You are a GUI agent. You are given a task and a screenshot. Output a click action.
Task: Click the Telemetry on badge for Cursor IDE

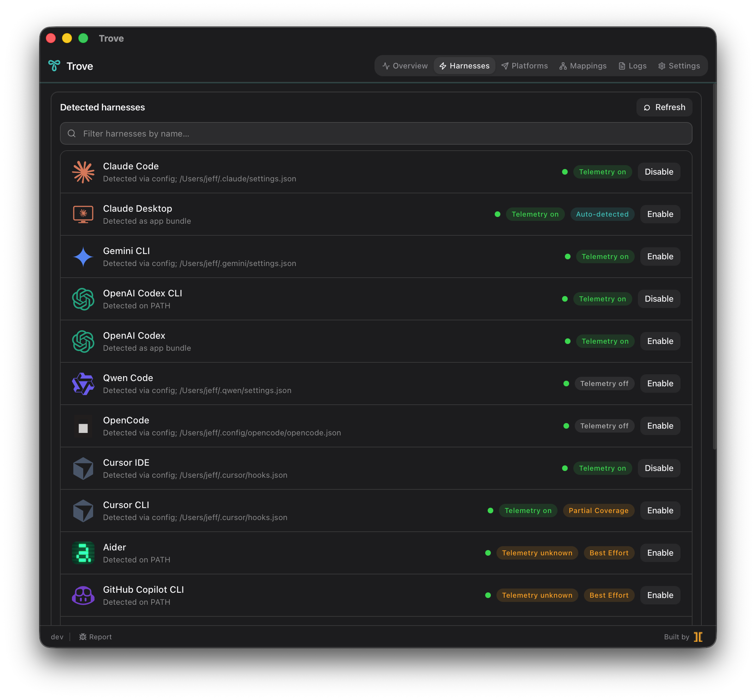pyautogui.click(x=602, y=469)
